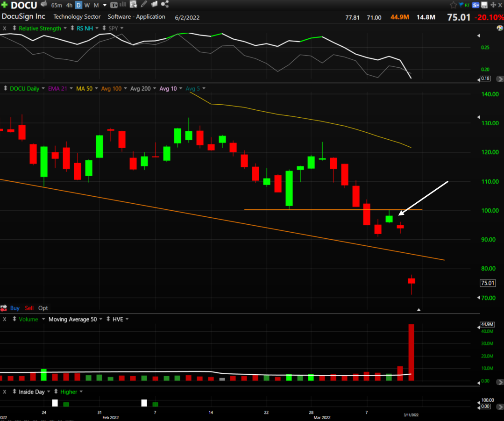Switch to M monthly timeframe
Viewport: 504px width, 421px height.
click(96, 5)
